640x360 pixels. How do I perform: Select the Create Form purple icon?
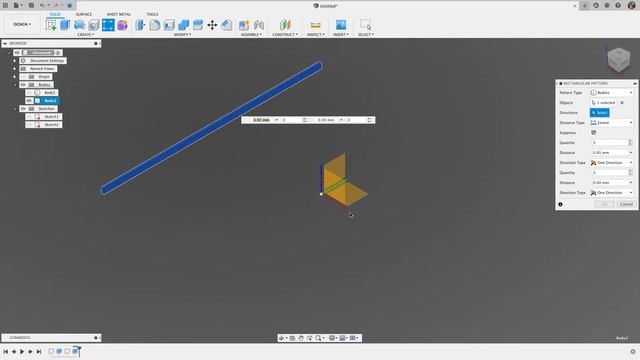122,25
